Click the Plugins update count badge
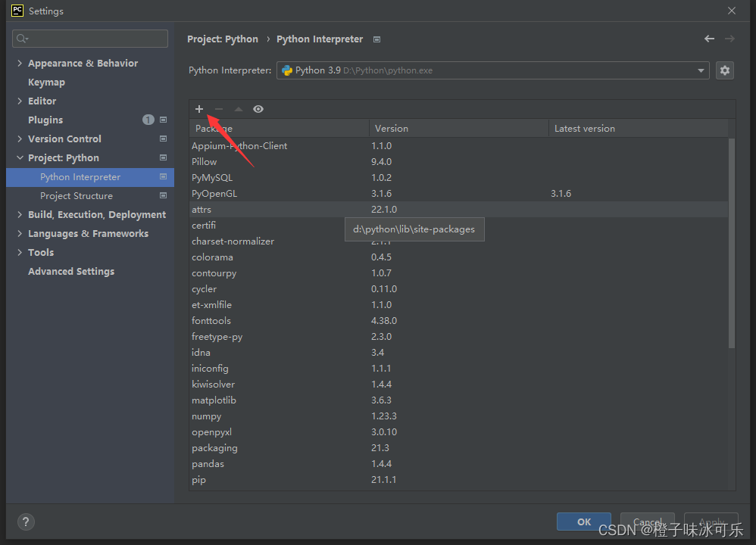756x545 pixels. [x=148, y=120]
